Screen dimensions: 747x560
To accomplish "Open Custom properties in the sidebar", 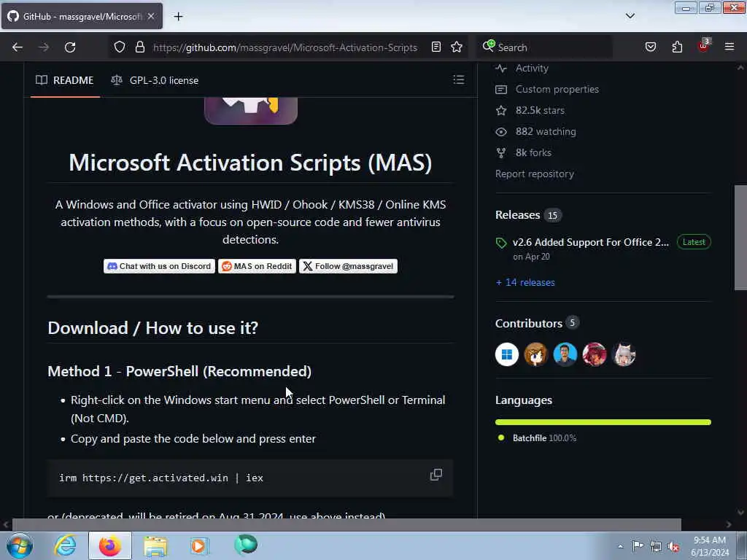I will point(557,89).
